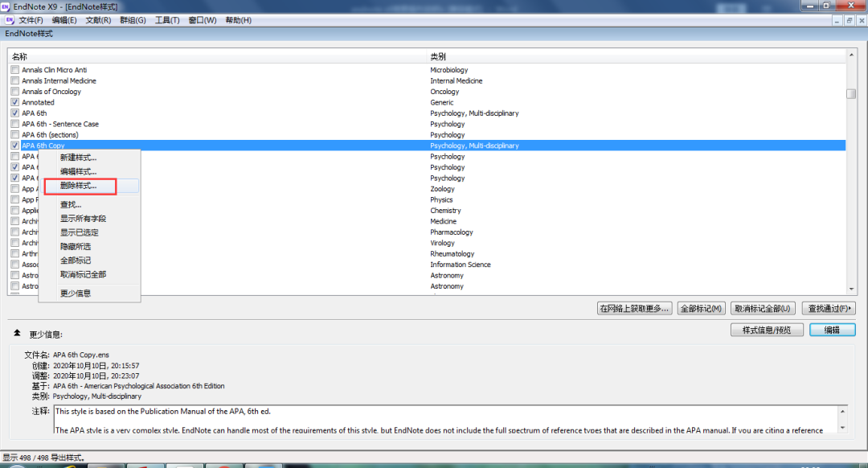Open the 群组(G) menu

[x=133, y=20]
